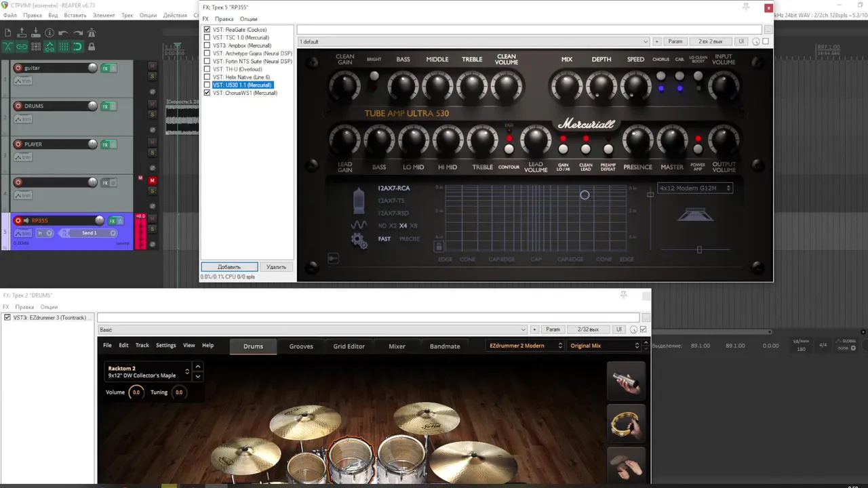868x488 pixels.
Task: Toggle the snap magnet-loop icon
Action: pos(77,47)
